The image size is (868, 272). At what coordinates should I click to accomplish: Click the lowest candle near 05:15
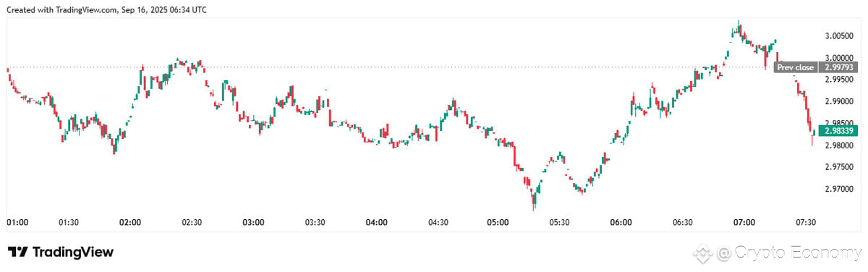[534, 200]
